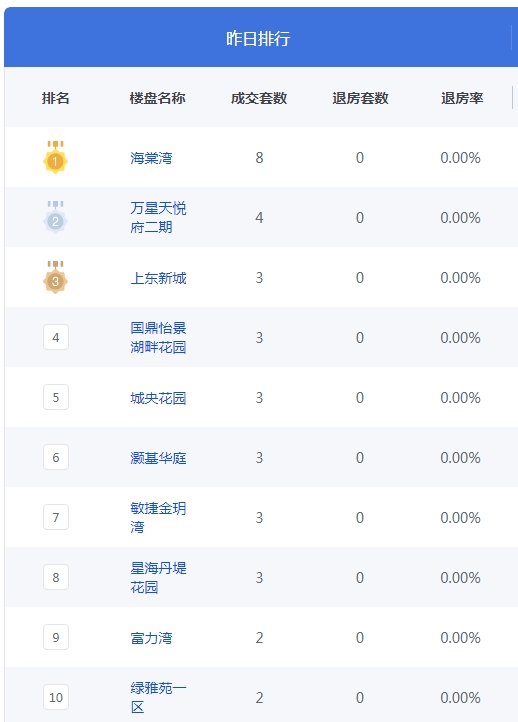Screen dimensions: 518x722
Task: Click the silver rank 2 medal icon
Action: point(55,217)
